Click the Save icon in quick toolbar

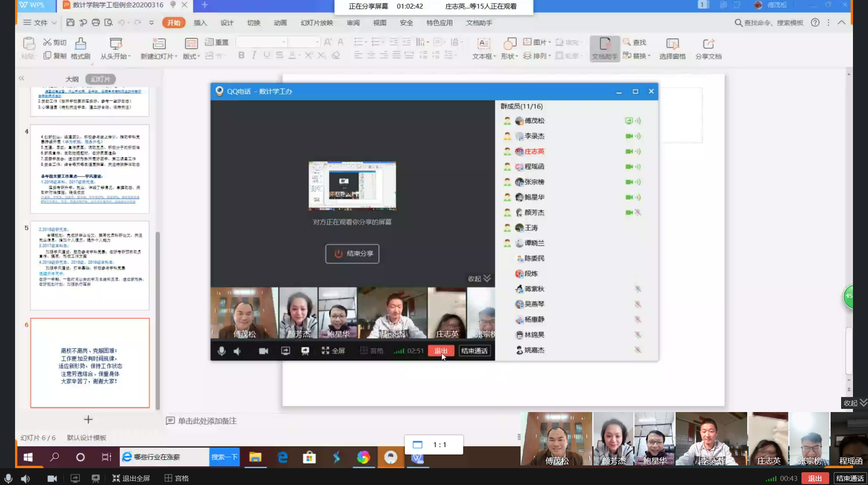(70, 22)
